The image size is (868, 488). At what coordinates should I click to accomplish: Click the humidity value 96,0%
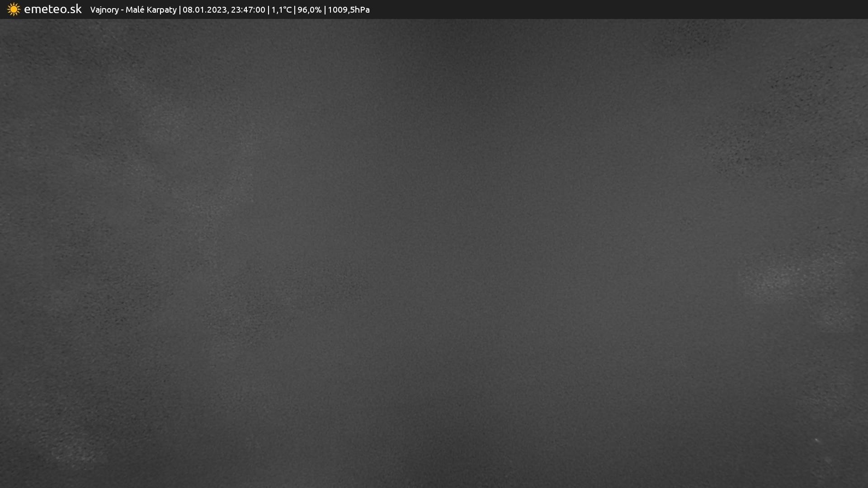click(x=309, y=9)
